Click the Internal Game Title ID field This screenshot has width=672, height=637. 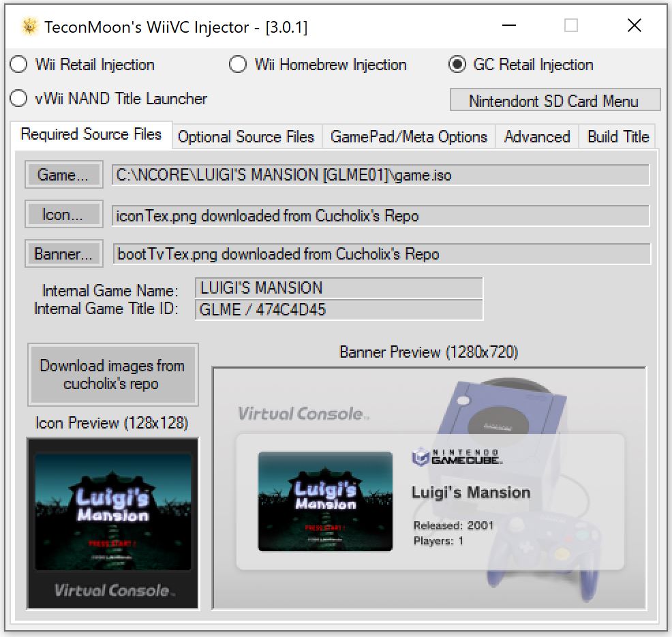[x=339, y=310]
